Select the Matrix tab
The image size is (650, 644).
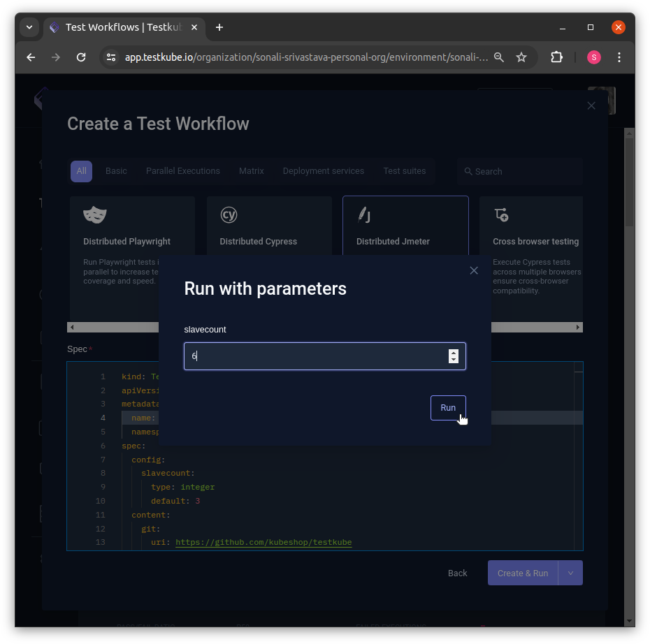[251, 171]
